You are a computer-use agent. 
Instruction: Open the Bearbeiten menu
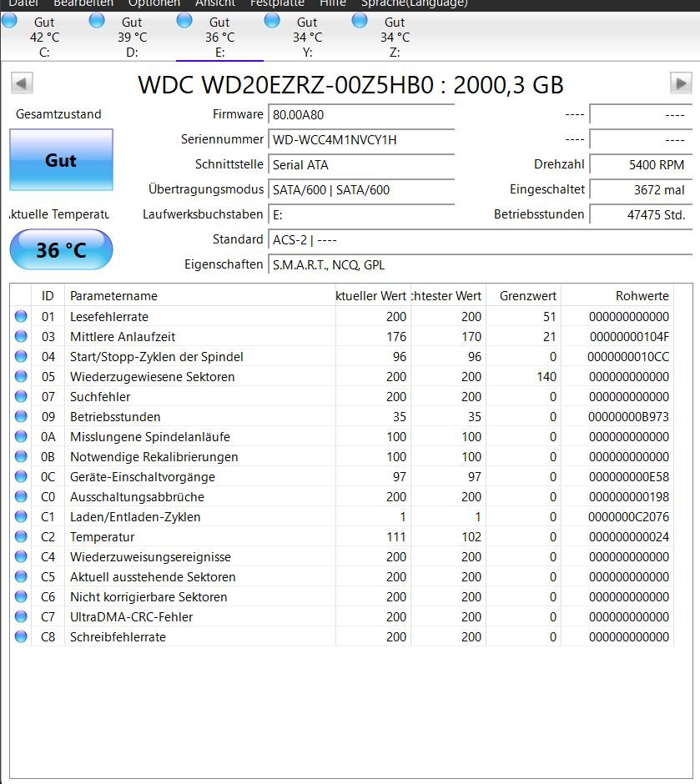(x=83, y=3)
